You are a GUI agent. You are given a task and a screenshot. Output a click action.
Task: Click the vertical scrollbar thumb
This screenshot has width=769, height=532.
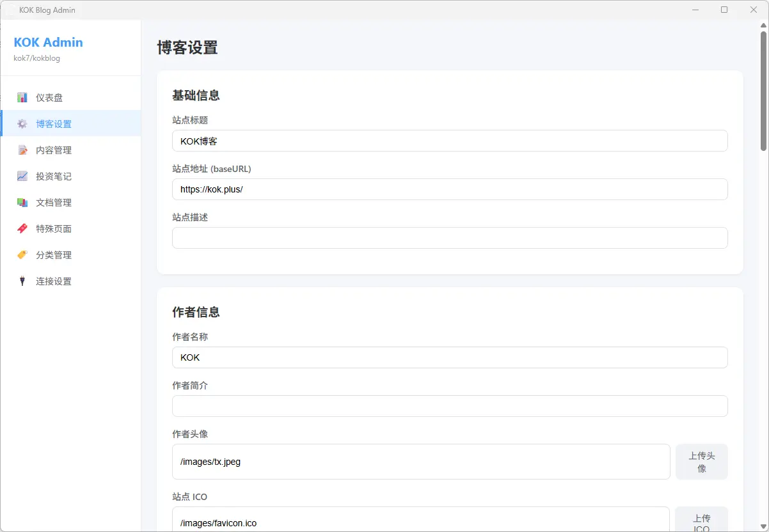(763, 90)
